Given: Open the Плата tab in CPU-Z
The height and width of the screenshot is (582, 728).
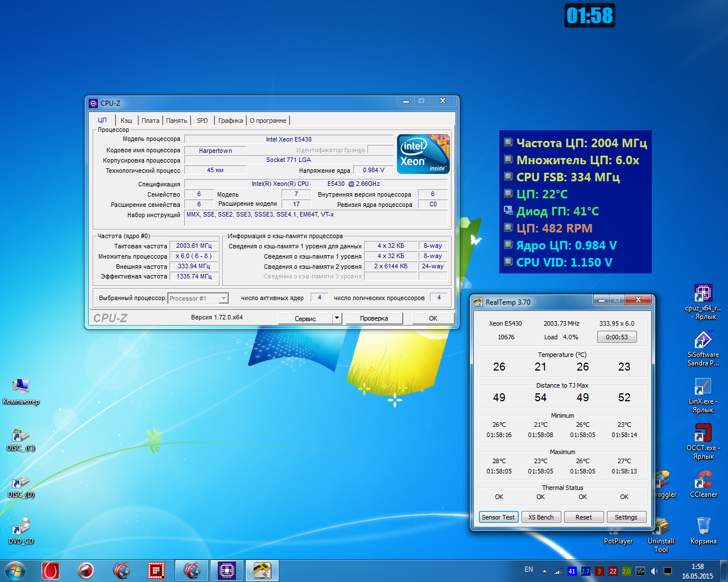Looking at the screenshot, I should click(x=150, y=120).
